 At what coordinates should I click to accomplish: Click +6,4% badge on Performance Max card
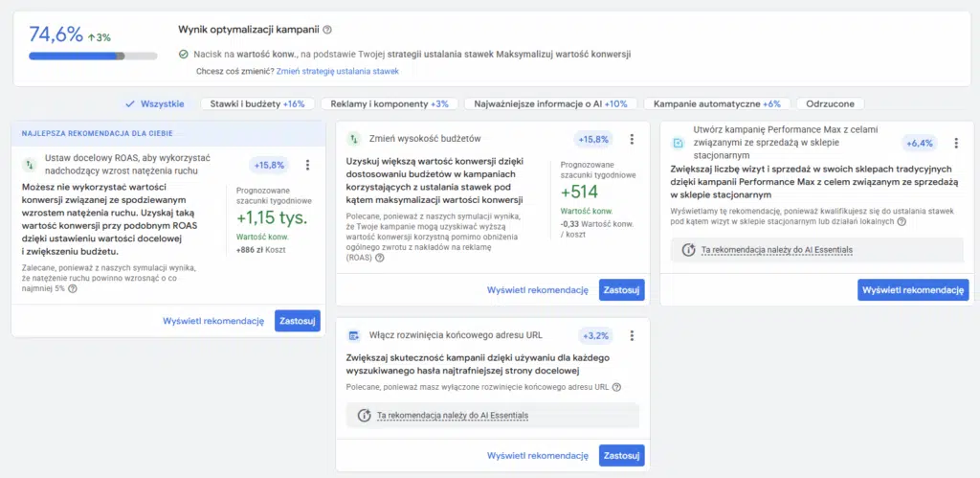pyautogui.click(x=920, y=144)
